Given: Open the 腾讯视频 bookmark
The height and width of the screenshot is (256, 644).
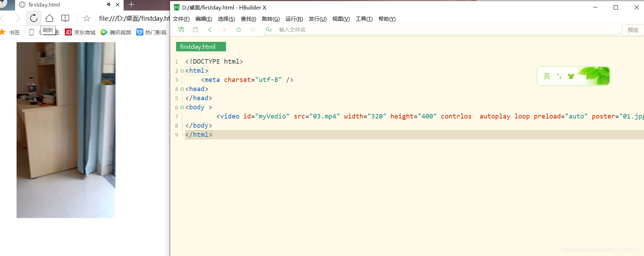Looking at the screenshot, I should (x=116, y=32).
